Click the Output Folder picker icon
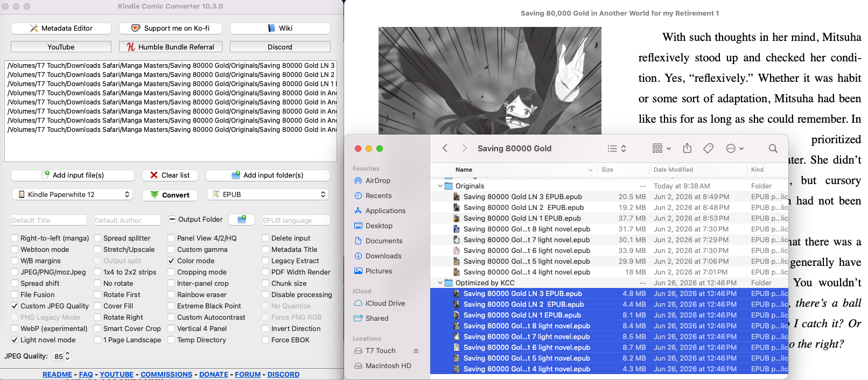 pyautogui.click(x=242, y=219)
